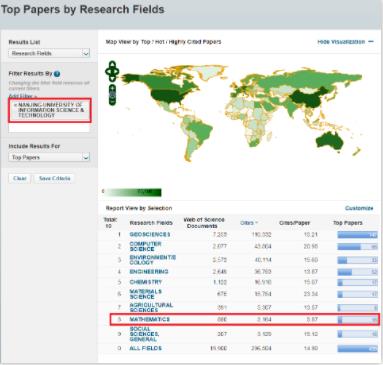Click the Web of Science Documents column header
This screenshot has height=365, width=383.
[204, 223]
